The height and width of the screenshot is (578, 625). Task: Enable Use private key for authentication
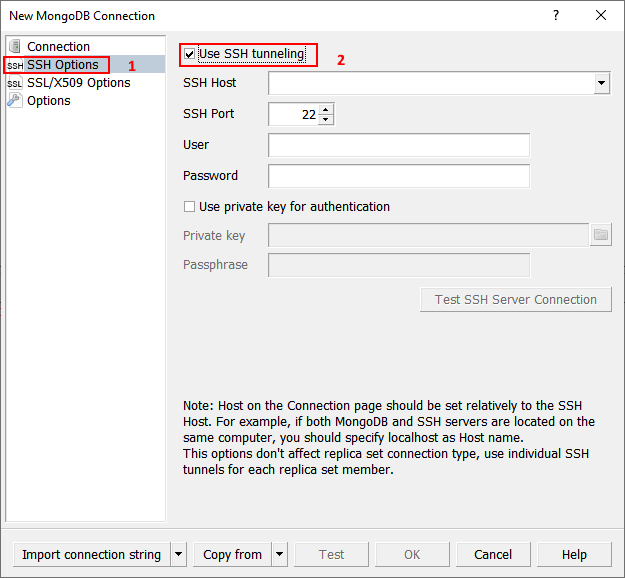(190, 207)
